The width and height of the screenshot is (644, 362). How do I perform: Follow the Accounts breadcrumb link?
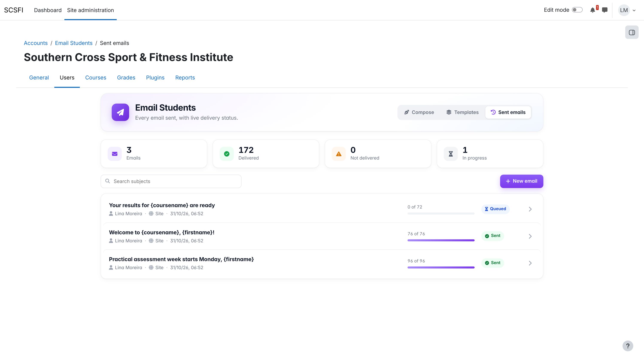point(36,43)
